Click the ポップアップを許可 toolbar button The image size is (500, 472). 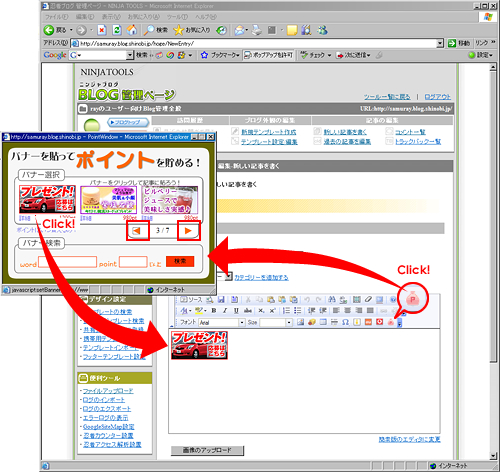[x=269, y=55]
